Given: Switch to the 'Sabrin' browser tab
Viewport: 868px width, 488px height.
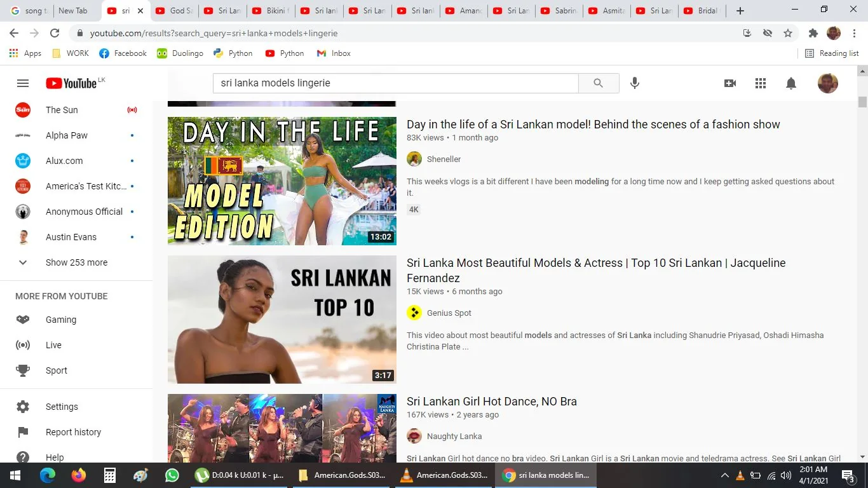Looking at the screenshot, I should pos(560,11).
